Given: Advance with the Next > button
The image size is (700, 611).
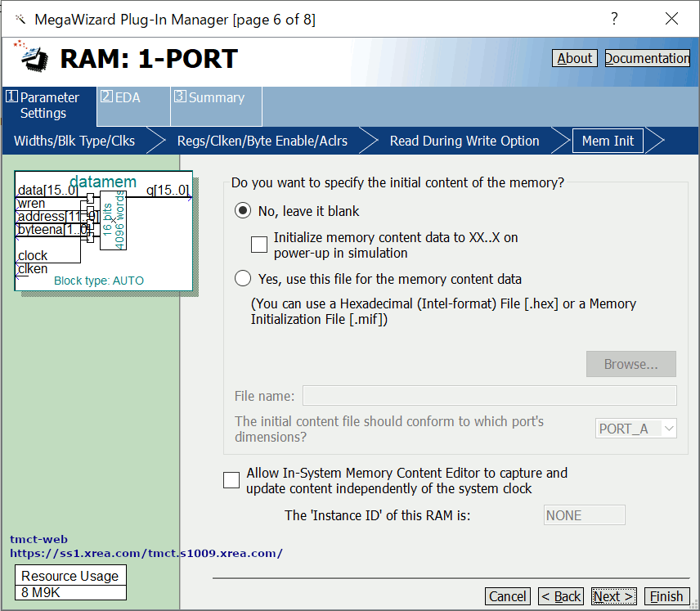Looking at the screenshot, I should coord(614,596).
